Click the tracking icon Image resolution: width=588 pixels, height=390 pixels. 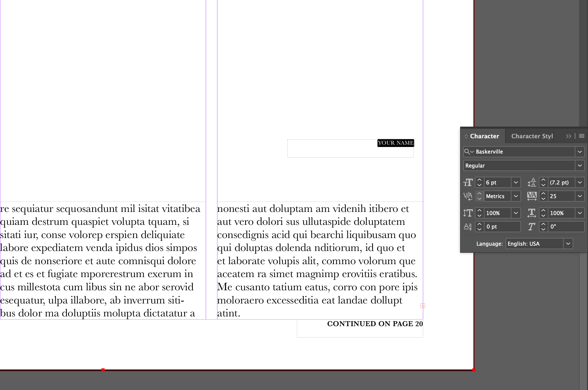pyautogui.click(x=532, y=196)
